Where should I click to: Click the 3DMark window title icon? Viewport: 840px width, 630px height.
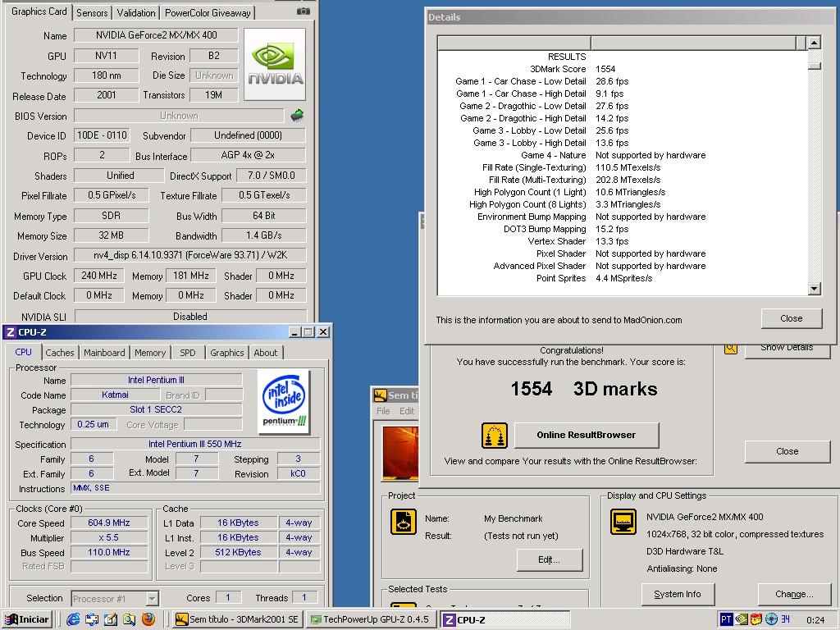380,395
